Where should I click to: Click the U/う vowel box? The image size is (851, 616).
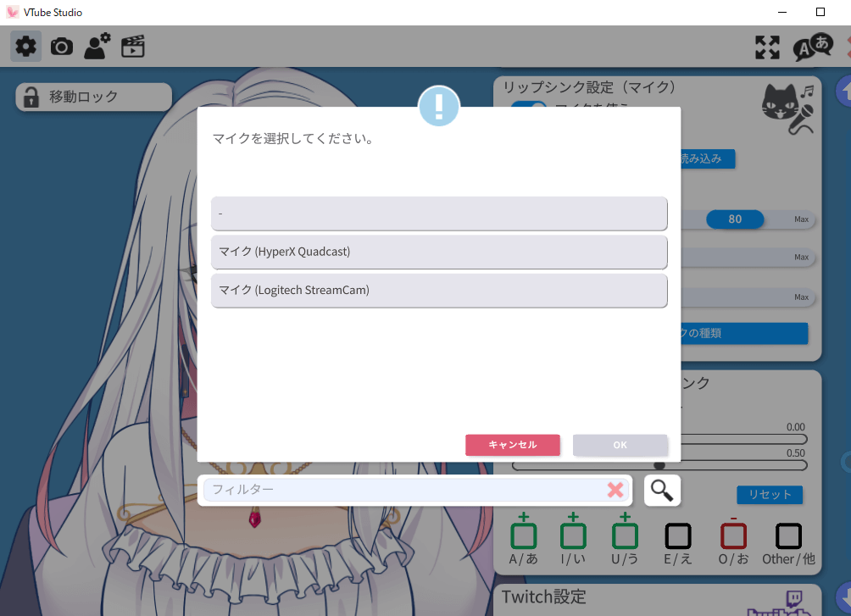[626, 536]
